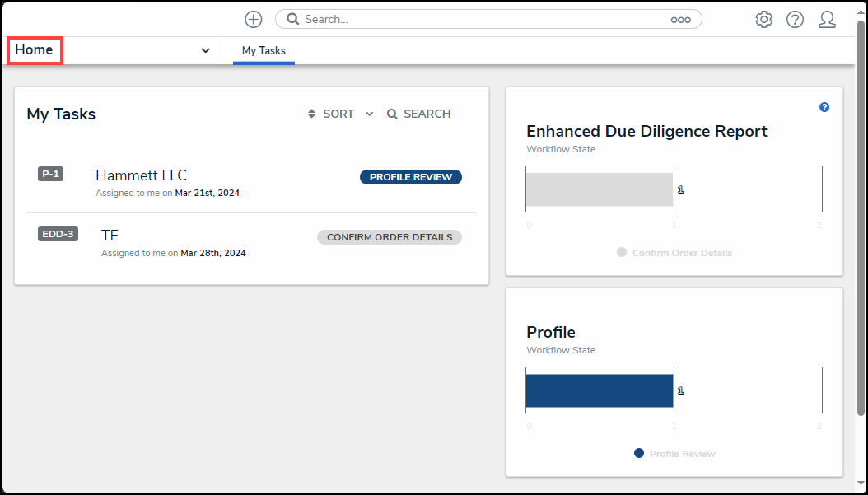Open the user profile icon

[x=827, y=20]
